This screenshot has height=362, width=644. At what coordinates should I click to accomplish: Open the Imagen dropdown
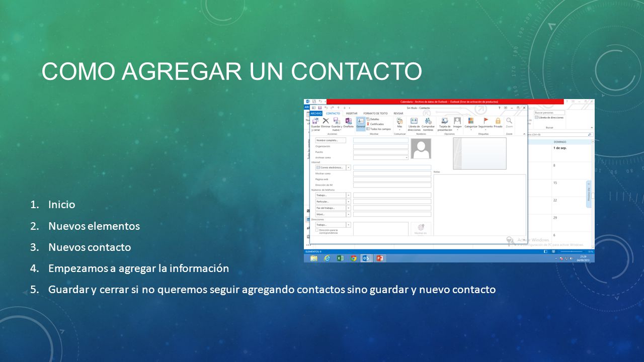coord(457,124)
